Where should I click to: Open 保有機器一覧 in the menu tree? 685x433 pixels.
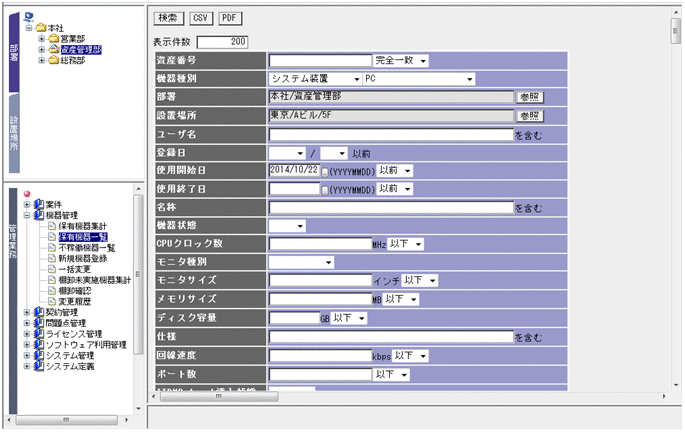(83, 237)
